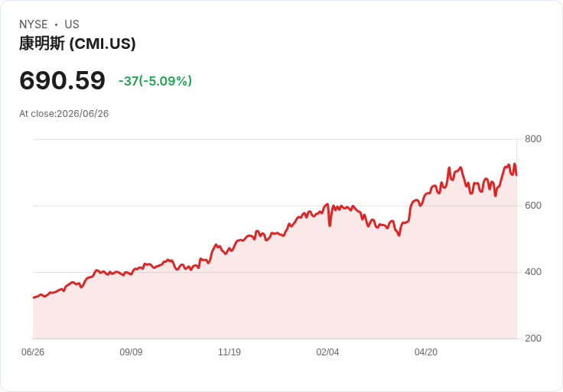Image resolution: width=563 pixels, height=392 pixels.
Task: Click the 04/20 x-axis date label
Action: pos(426,352)
